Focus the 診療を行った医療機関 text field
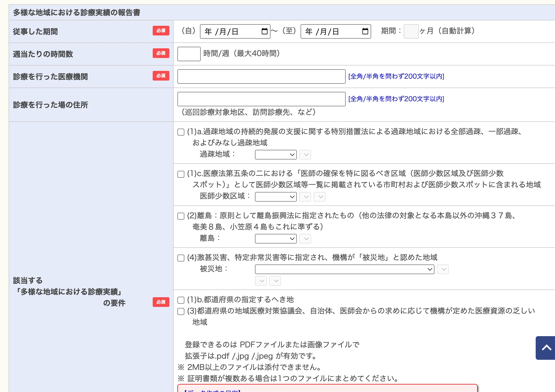This screenshot has height=392, width=555. [x=261, y=77]
